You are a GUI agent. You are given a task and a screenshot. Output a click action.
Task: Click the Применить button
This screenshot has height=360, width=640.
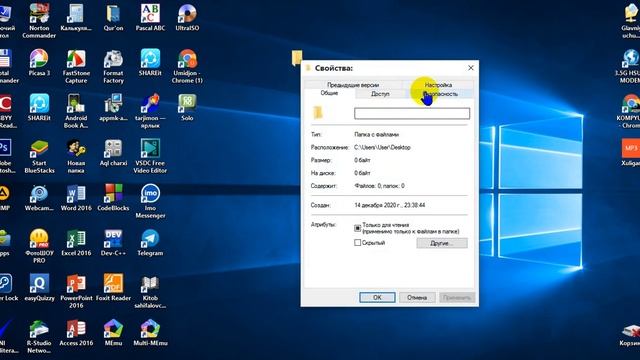(x=457, y=298)
